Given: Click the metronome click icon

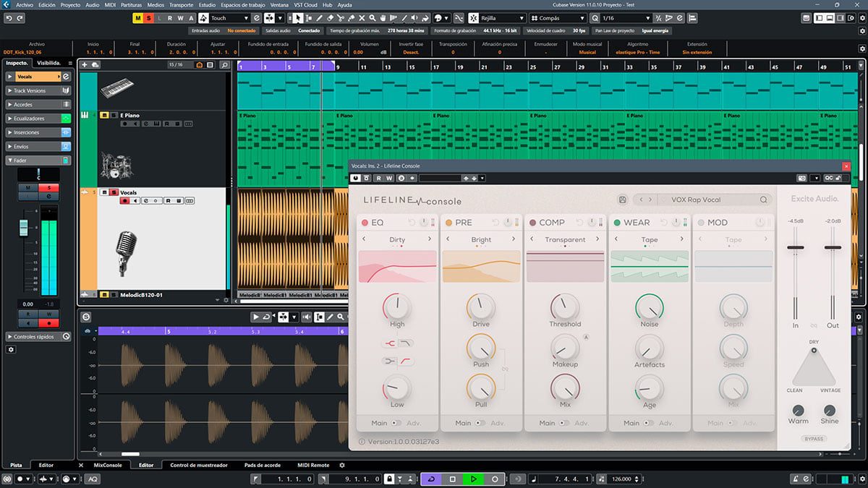Looking at the screenshot, I should 794,479.
